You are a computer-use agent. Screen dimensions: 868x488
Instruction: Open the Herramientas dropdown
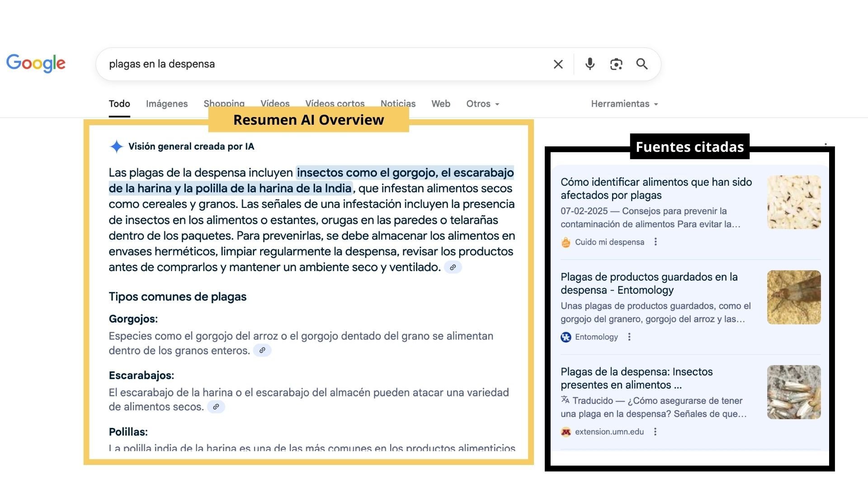point(625,104)
